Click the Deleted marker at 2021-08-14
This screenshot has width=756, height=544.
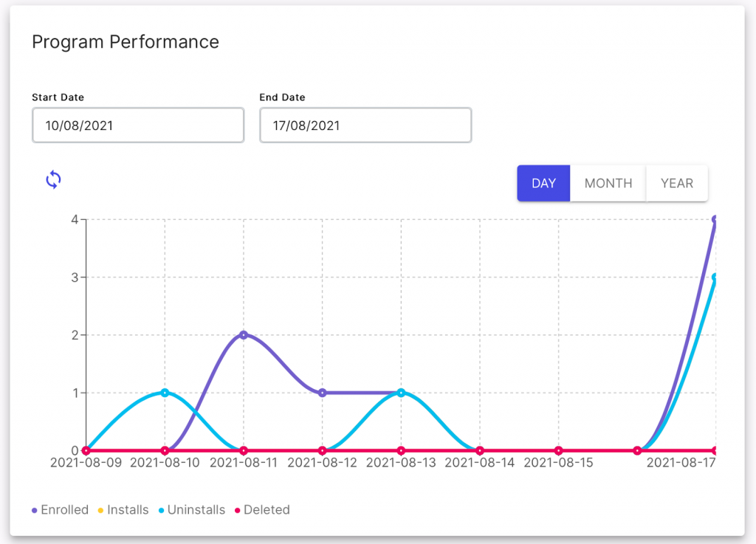point(481,450)
